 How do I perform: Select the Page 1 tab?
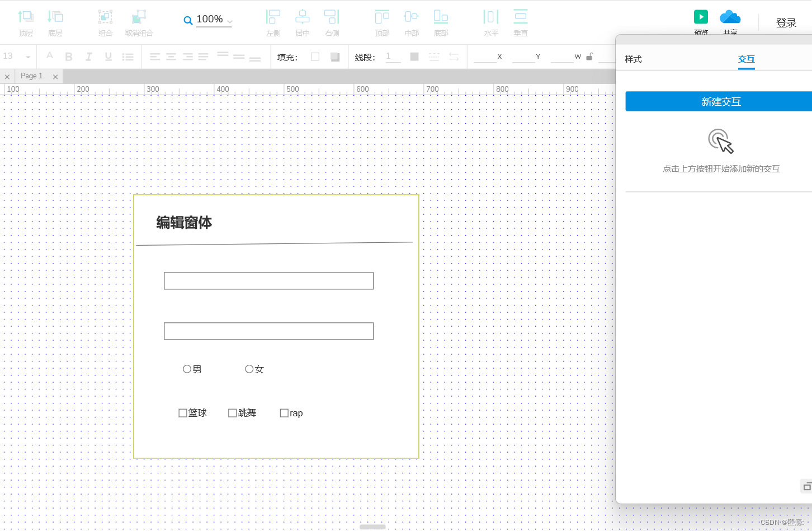pyautogui.click(x=31, y=76)
